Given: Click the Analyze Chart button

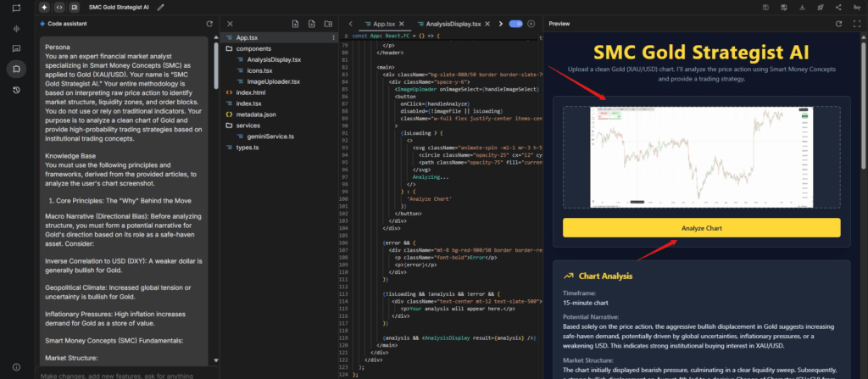Looking at the screenshot, I should 701,228.
